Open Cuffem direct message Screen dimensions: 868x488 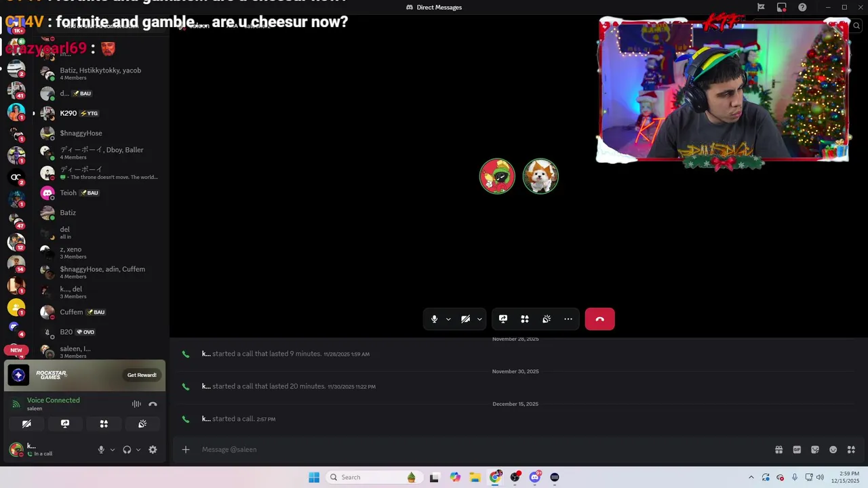(x=100, y=312)
